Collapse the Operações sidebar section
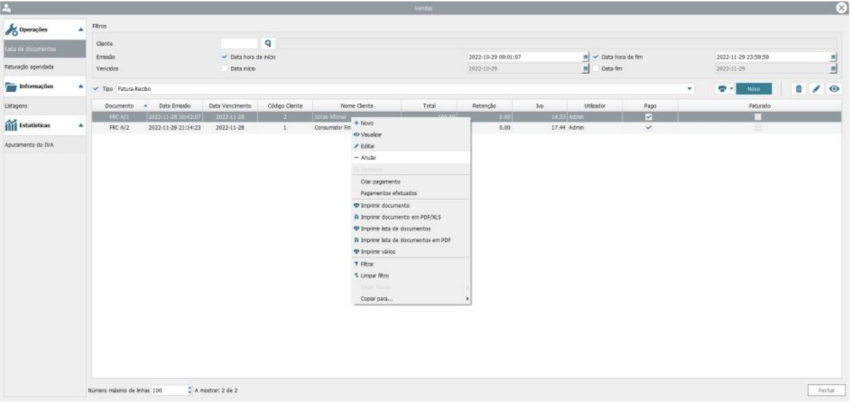This screenshot has height=402, width=850. pyautogui.click(x=78, y=33)
